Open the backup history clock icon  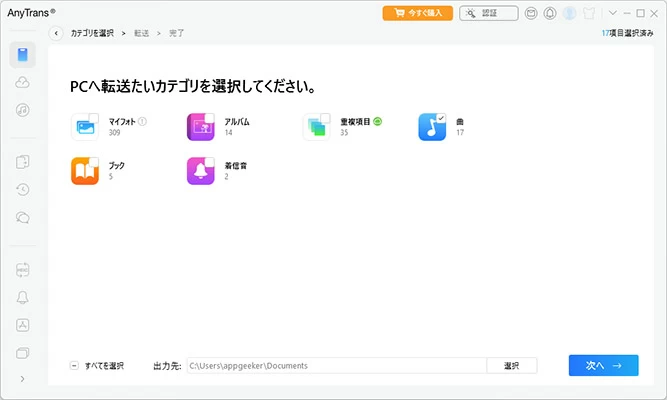point(22,189)
